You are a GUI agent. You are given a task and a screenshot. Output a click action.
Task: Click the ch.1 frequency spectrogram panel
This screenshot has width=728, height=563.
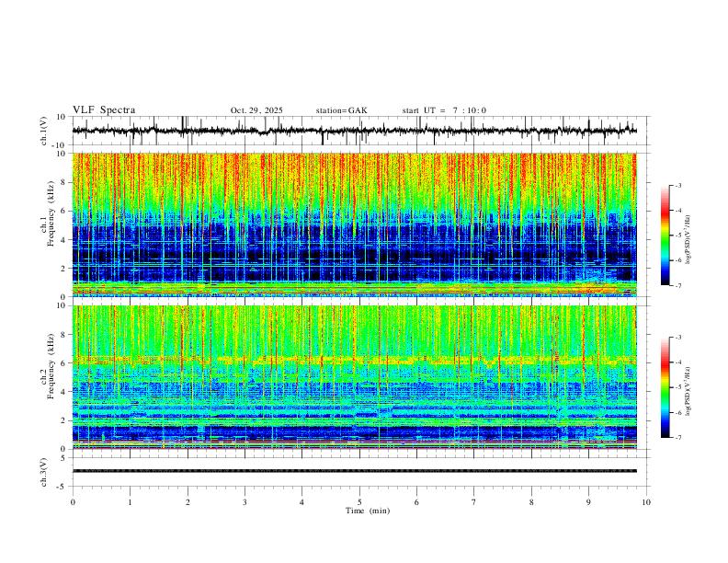click(355, 224)
